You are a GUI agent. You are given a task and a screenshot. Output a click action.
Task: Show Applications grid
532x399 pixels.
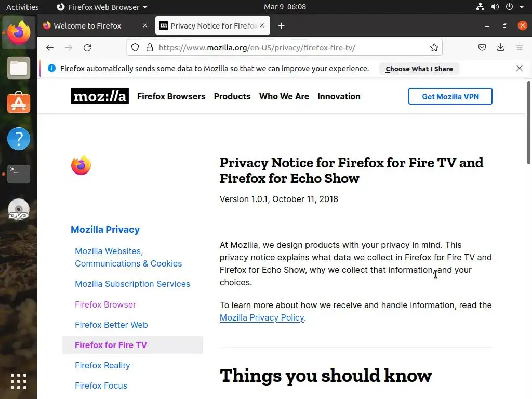click(x=19, y=381)
